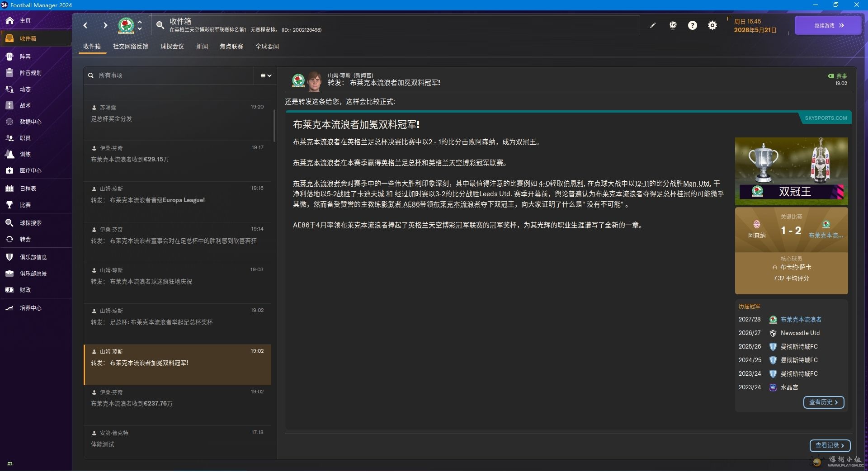868x472 pixels.
Task: Click 查看历史 view history button
Action: tap(824, 402)
